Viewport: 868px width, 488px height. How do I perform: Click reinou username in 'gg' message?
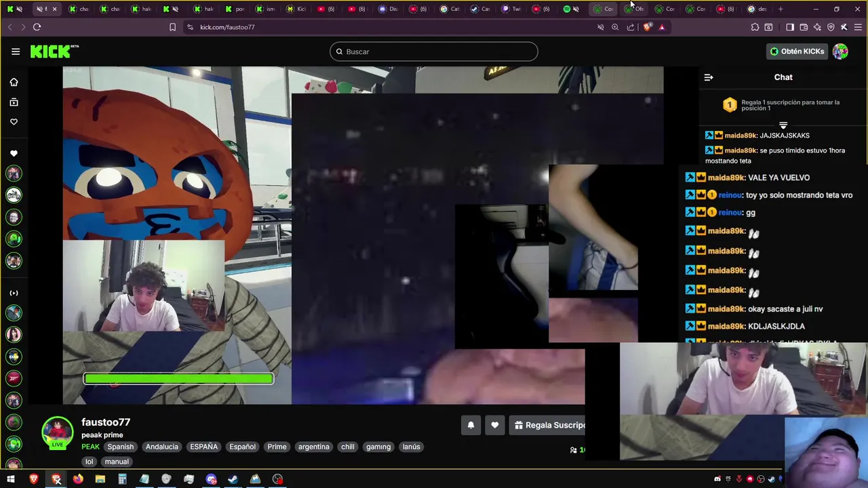pos(730,213)
